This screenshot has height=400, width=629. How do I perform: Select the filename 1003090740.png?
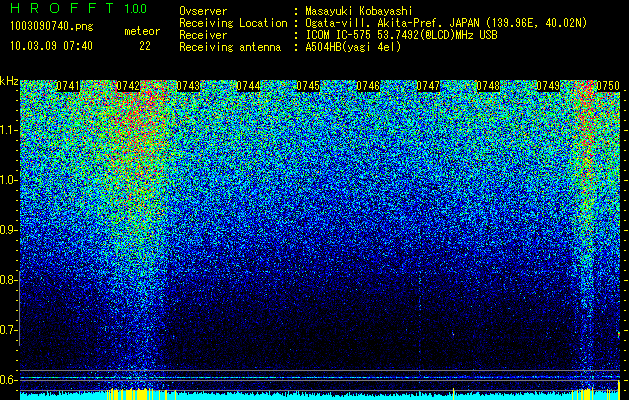coord(52,27)
